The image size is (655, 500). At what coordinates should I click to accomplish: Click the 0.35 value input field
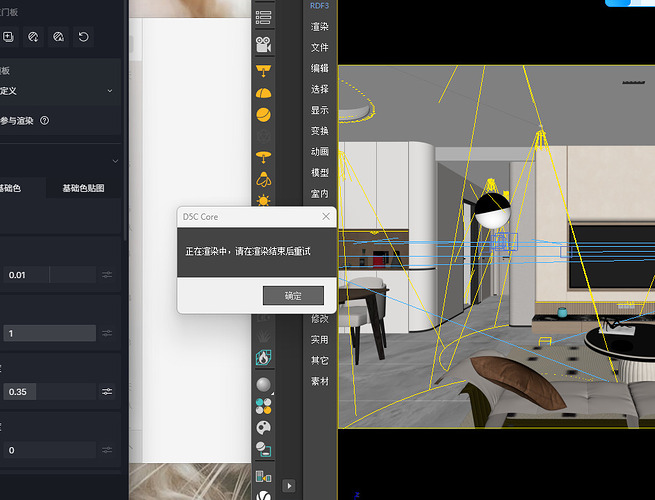tap(48, 392)
